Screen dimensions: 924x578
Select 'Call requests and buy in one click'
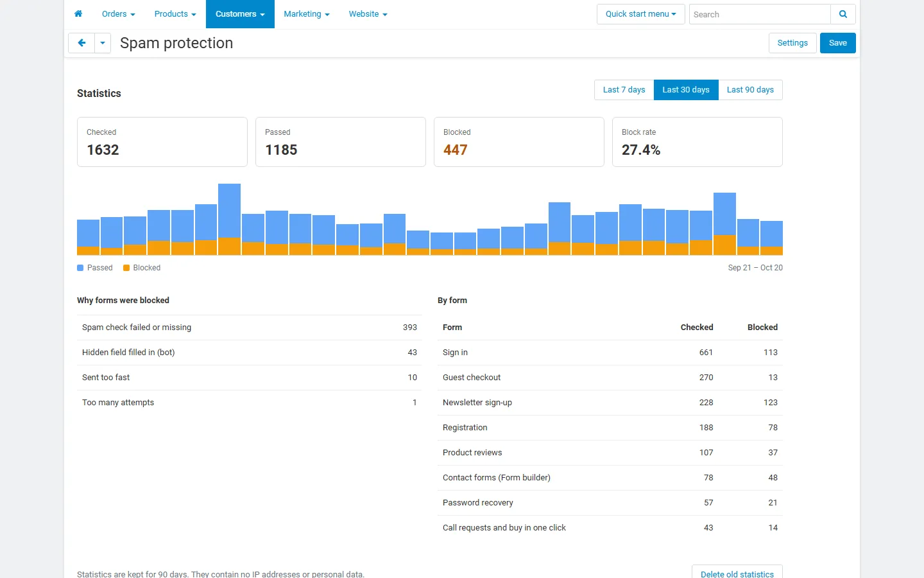(610, 528)
